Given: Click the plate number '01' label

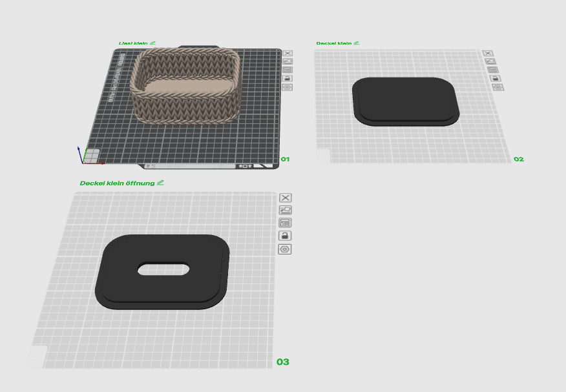Looking at the screenshot, I should (285, 159).
